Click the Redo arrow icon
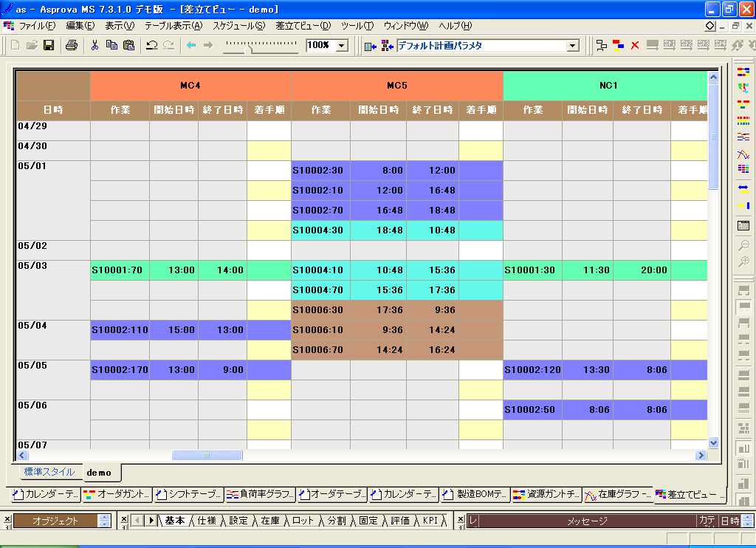The width and height of the screenshot is (756, 548). (x=168, y=45)
